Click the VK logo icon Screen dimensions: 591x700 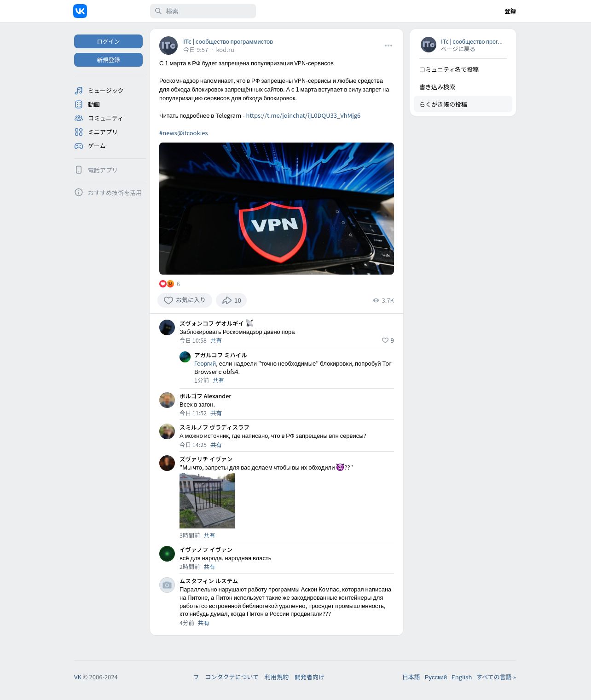(x=80, y=11)
